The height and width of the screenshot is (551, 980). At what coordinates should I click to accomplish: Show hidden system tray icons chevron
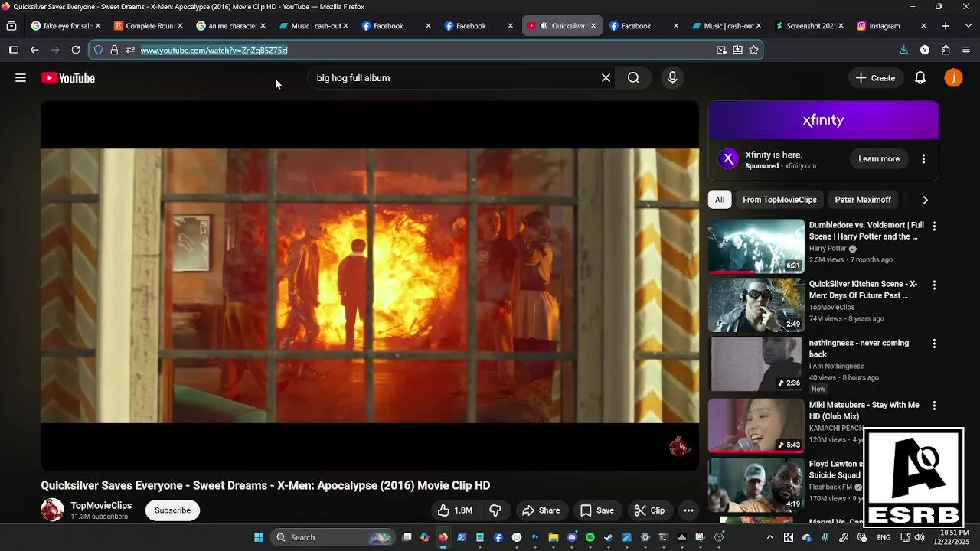pyautogui.click(x=770, y=537)
